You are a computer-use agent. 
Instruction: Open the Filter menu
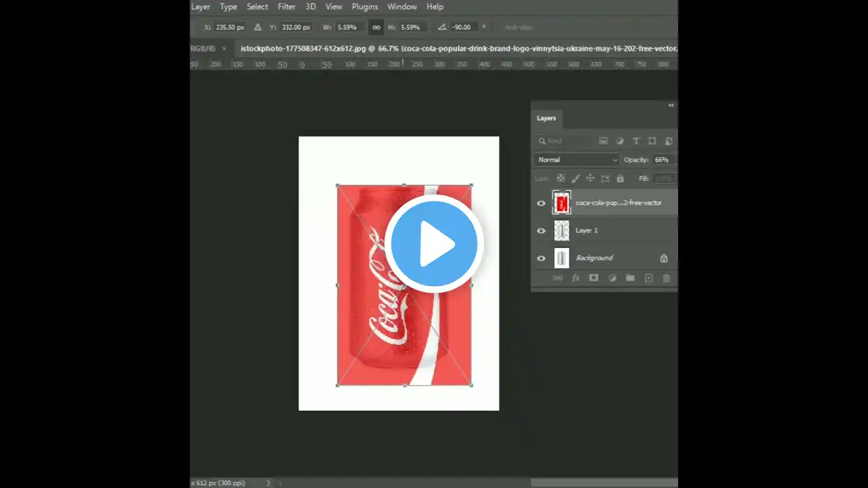point(286,6)
